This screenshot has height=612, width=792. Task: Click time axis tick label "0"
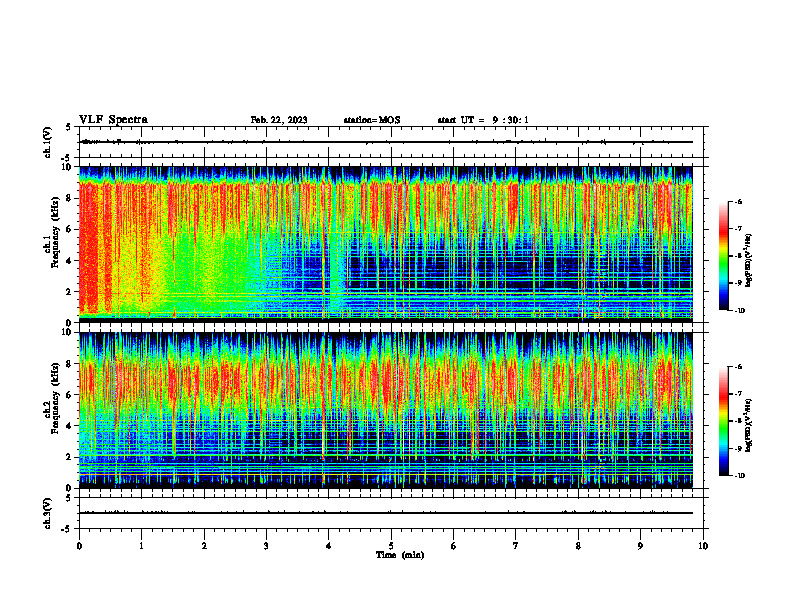(x=79, y=546)
